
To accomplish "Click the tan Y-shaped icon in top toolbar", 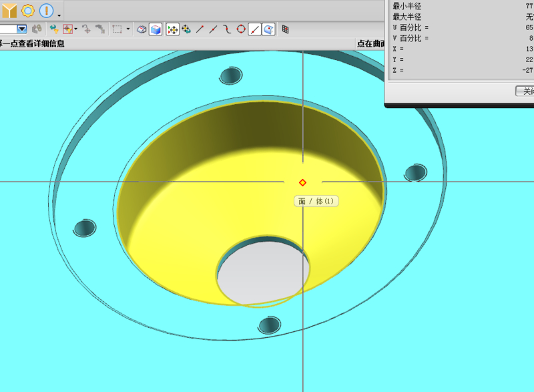I will click(9, 11).
